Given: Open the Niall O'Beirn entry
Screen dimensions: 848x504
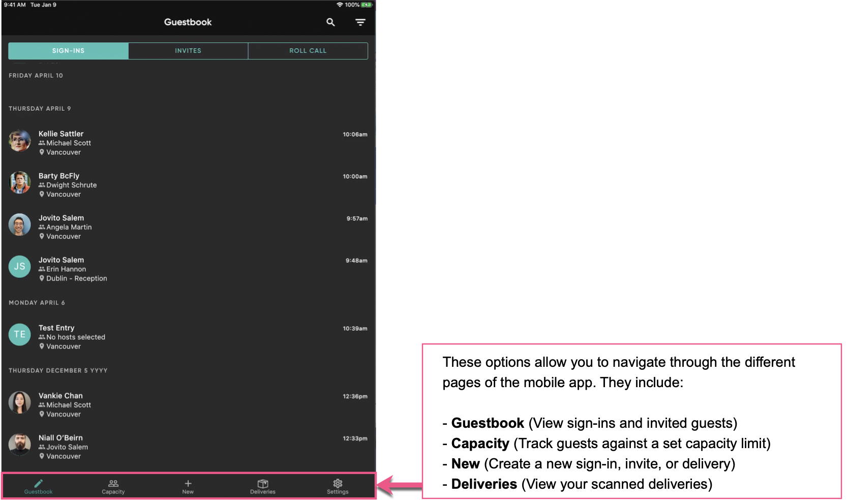Looking at the screenshot, I should (x=153, y=446).
